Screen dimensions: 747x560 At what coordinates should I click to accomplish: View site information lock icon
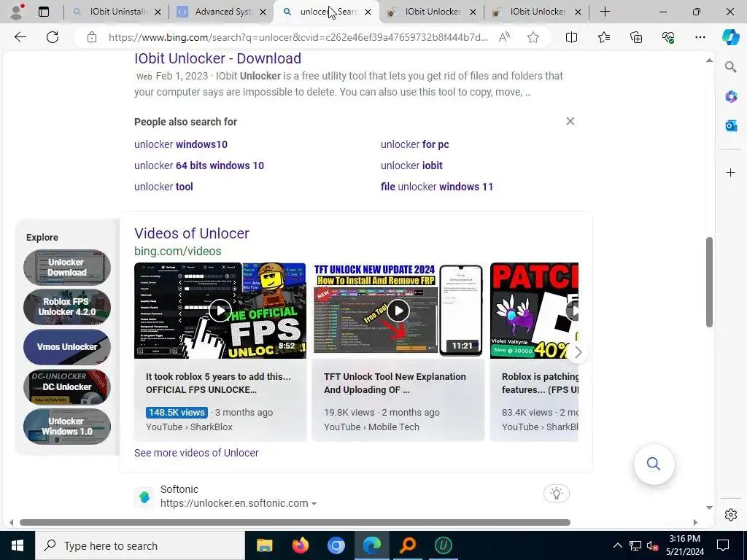[92, 37]
